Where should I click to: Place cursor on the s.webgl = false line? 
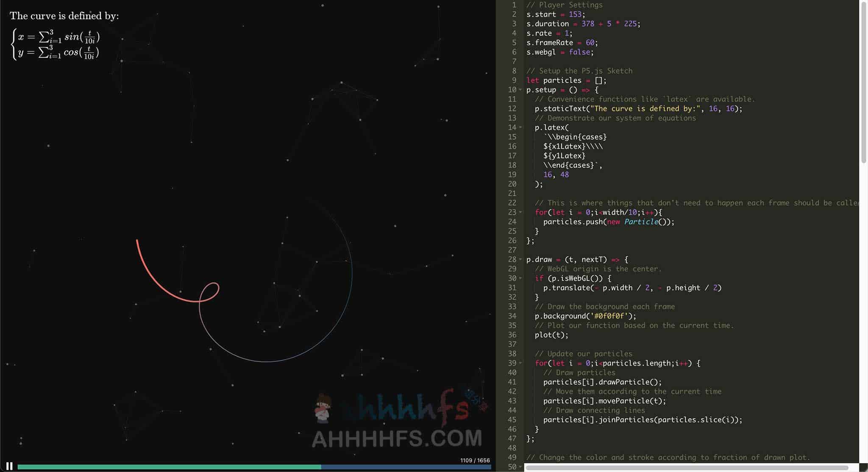click(x=560, y=52)
